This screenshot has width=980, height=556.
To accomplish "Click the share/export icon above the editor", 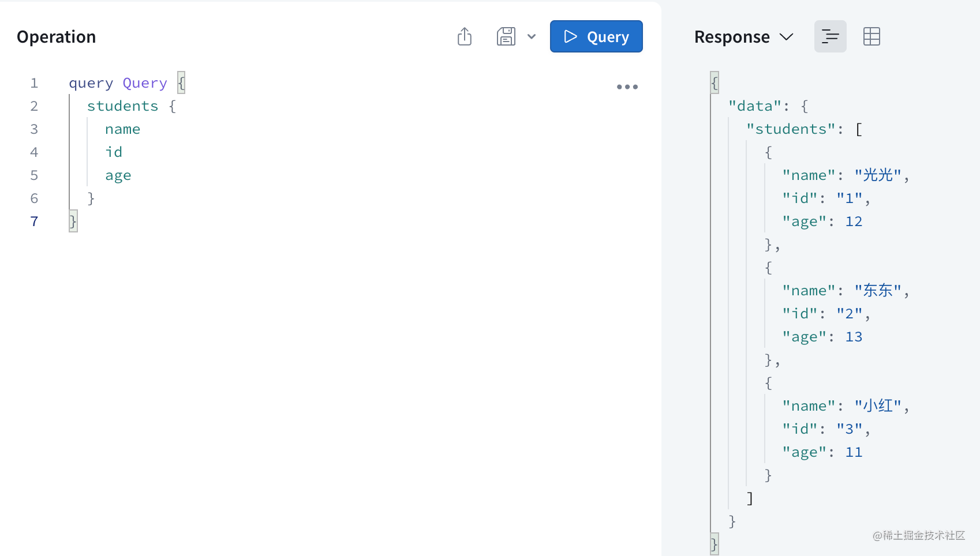I will 465,36.
